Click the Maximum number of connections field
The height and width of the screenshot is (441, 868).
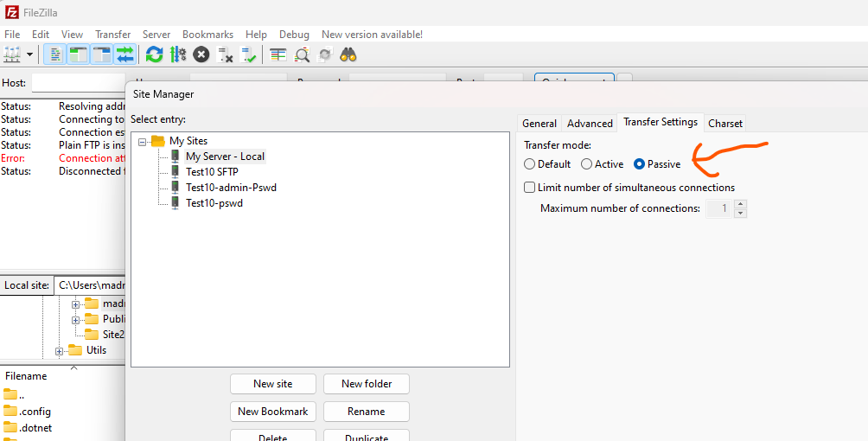(x=719, y=209)
